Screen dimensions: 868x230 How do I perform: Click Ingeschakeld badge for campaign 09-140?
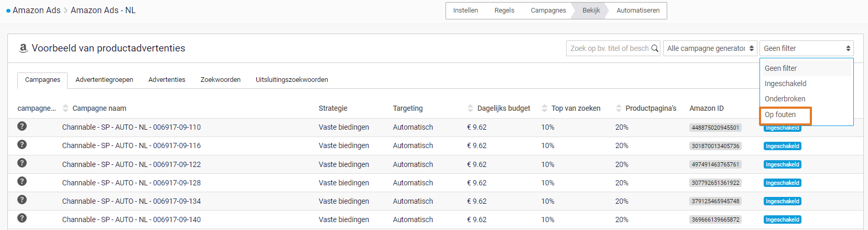click(x=783, y=219)
